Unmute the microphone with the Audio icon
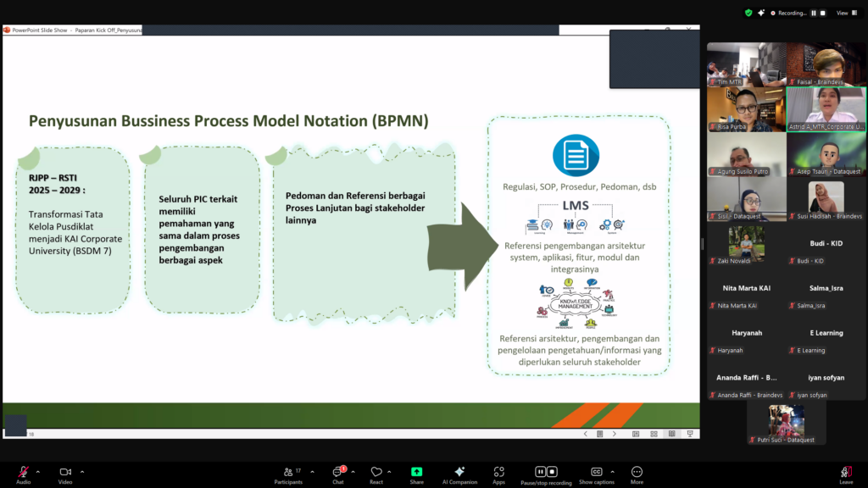This screenshot has width=868, height=488. (x=23, y=472)
